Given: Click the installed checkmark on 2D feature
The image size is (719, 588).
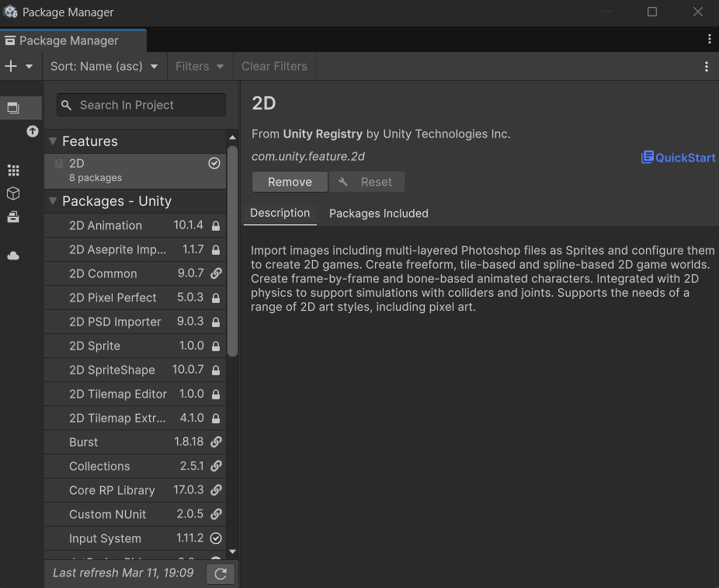Looking at the screenshot, I should tap(214, 163).
